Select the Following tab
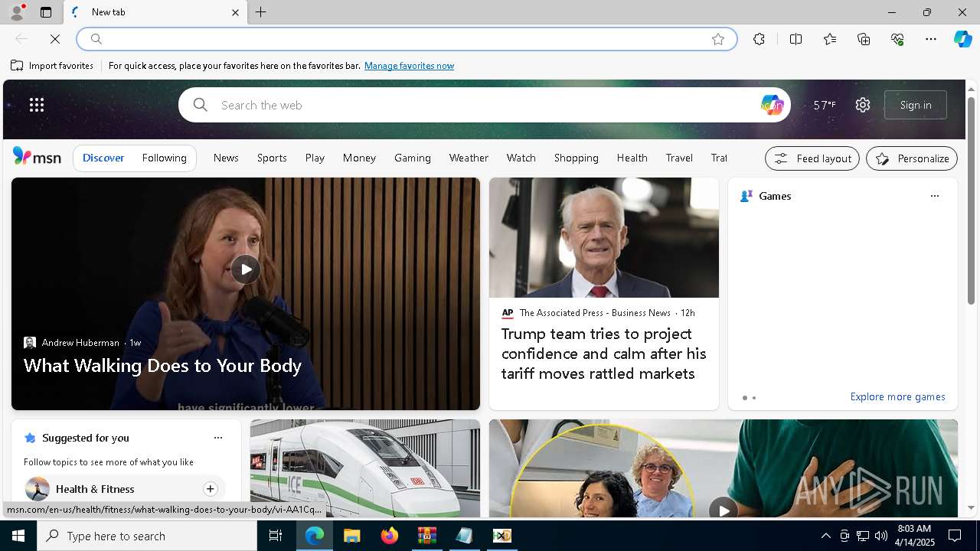The width and height of the screenshot is (980, 551). coord(164,158)
